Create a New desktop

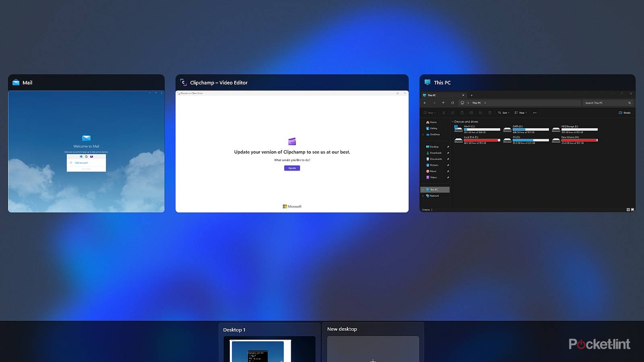[x=373, y=348]
